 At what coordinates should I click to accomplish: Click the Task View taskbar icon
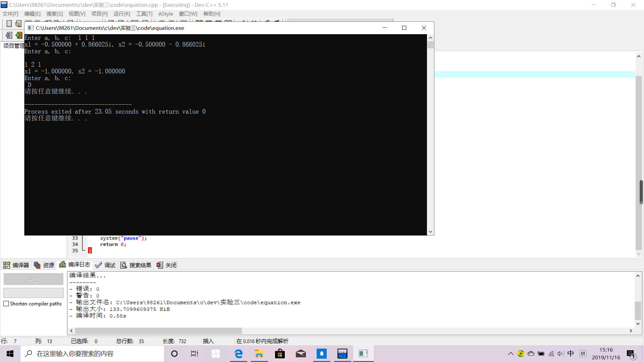click(x=195, y=354)
